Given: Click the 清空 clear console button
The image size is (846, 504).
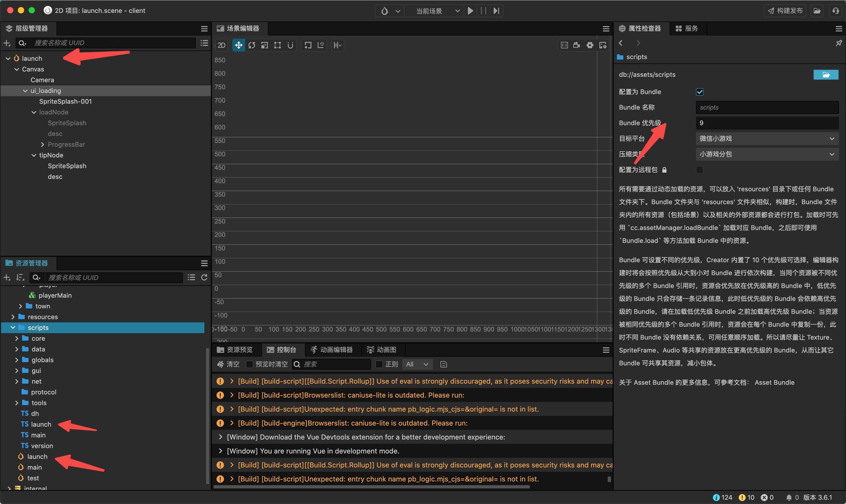Looking at the screenshot, I should [228, 364].
